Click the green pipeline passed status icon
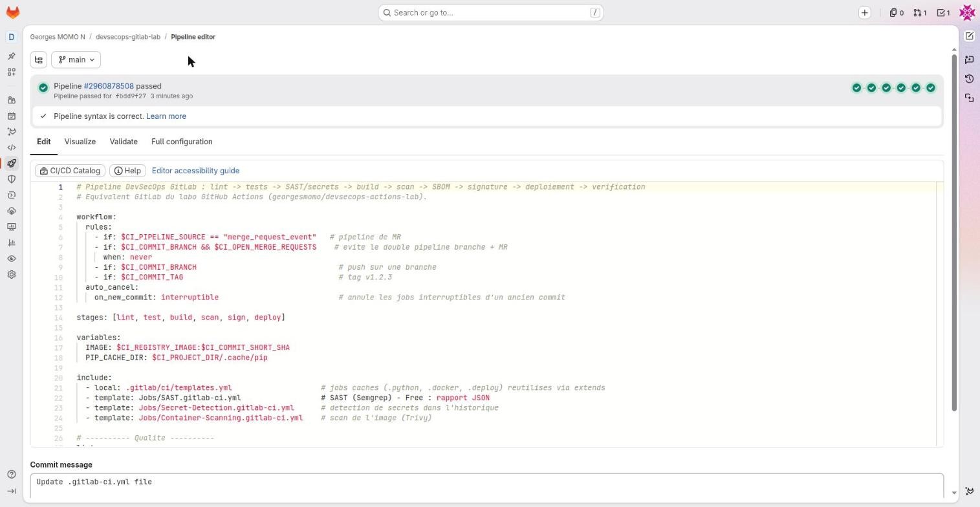The image size is (980, 507). coord(43,88)
